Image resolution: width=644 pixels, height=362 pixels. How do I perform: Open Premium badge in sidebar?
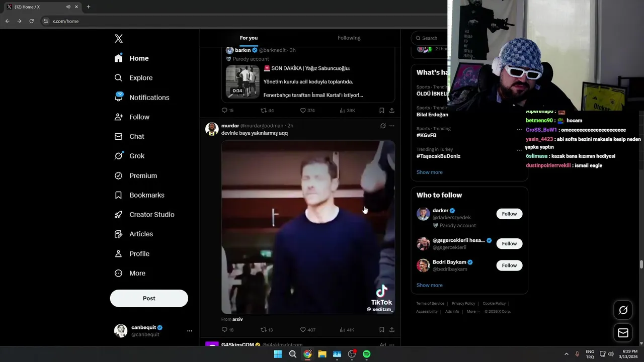pos(118,175)
